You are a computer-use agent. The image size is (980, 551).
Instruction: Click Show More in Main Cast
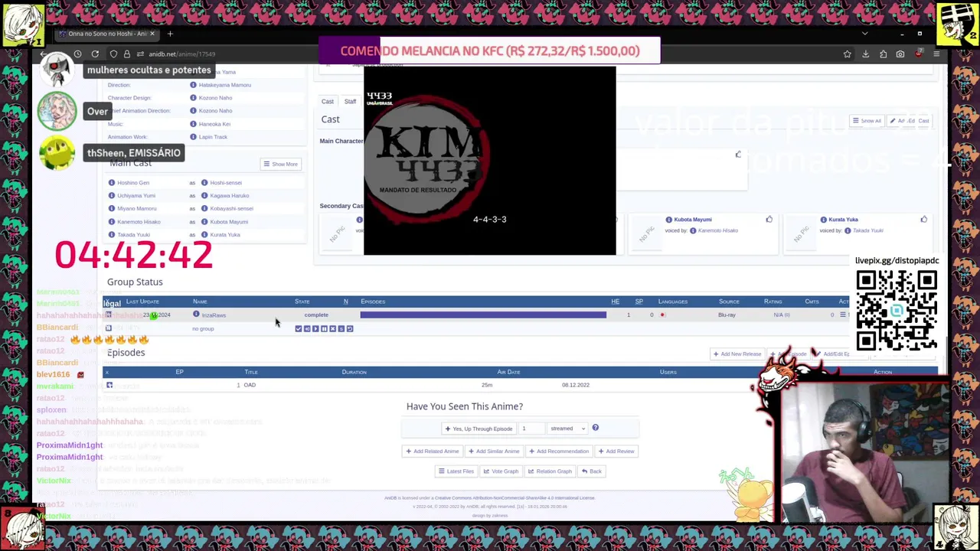(280, 164)
